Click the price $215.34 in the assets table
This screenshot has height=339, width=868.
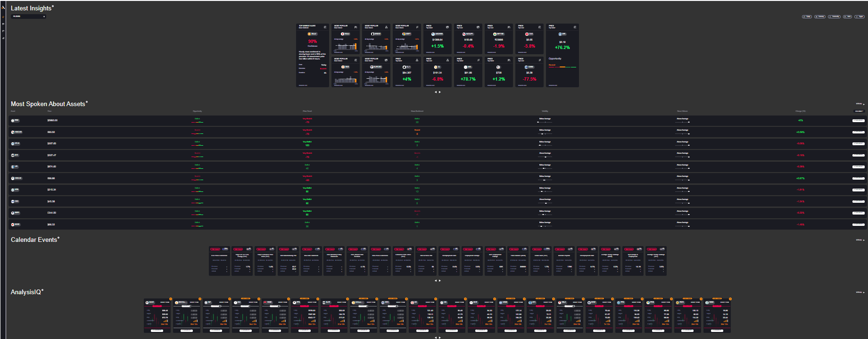coord(51,190)
